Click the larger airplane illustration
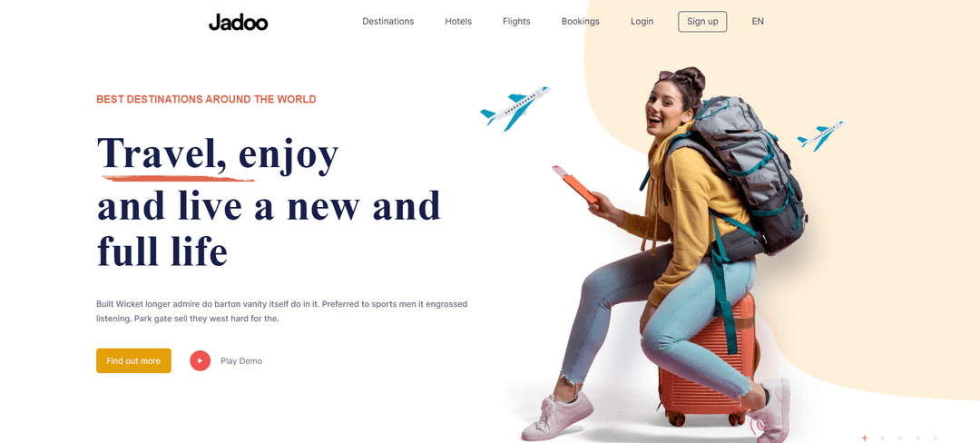The height and width of the screenshot is (443, 980). coord(514,107)
